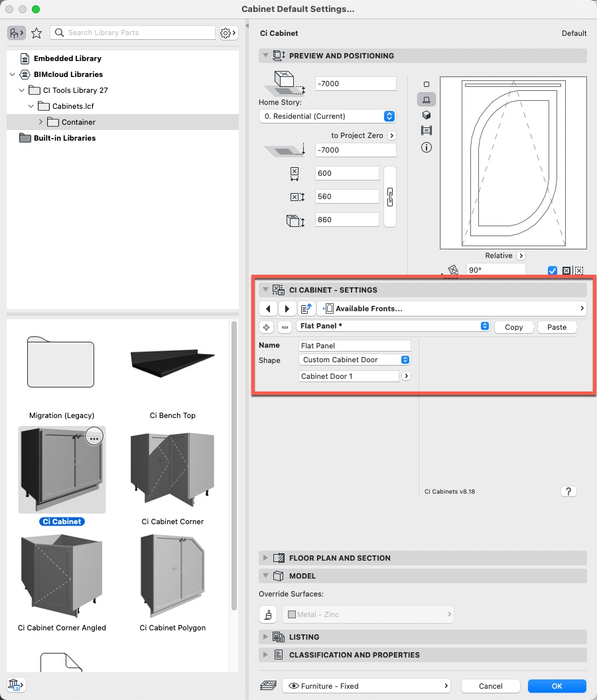Open the Home Story dropdown
The image size is (597, 700).
tap(327, 116)
